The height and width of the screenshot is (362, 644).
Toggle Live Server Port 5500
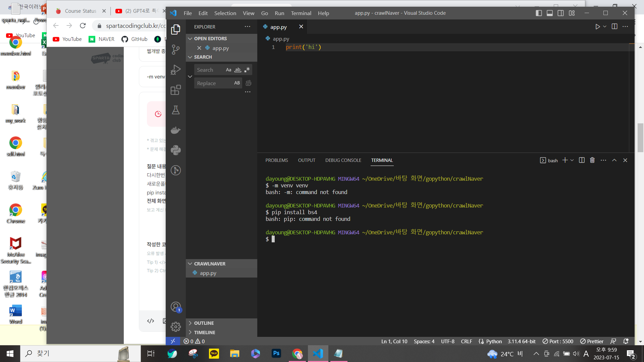[558, 341]
